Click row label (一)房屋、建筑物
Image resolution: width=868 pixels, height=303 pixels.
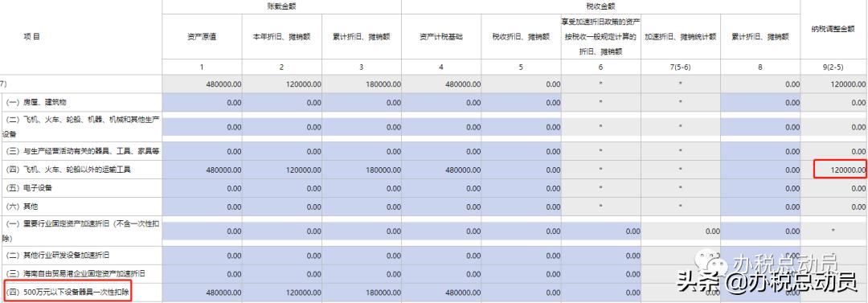pyautogui.click(x=36, y=103)
